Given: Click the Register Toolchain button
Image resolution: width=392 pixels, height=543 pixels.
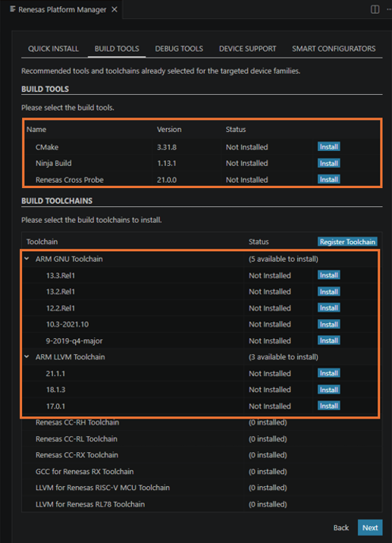Looking at the screenshot, I should 347,242.
